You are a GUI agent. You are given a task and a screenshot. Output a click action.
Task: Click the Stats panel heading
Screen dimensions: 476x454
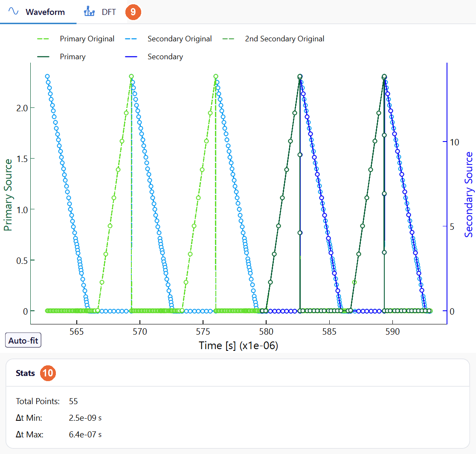[25, 373]
